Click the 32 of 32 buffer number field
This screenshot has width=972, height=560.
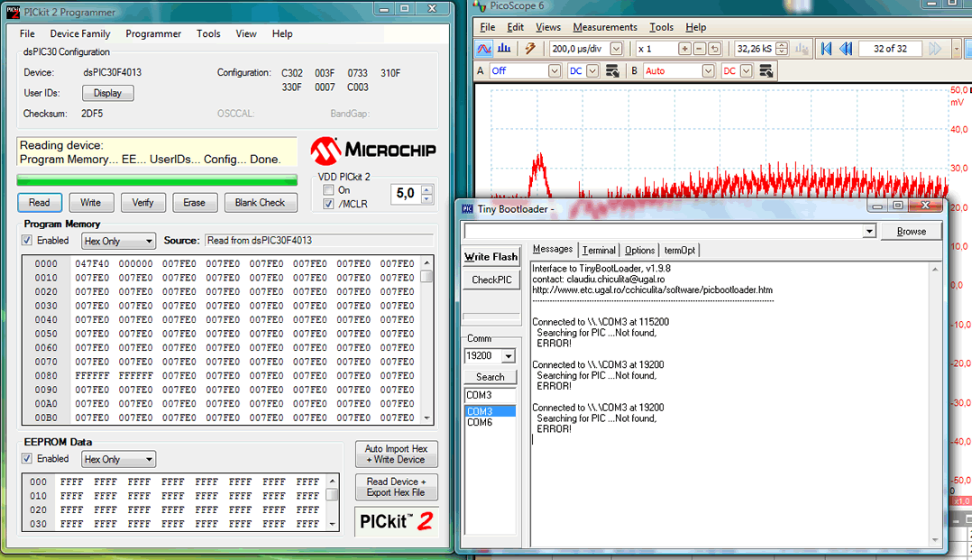(x=890, y=49)
